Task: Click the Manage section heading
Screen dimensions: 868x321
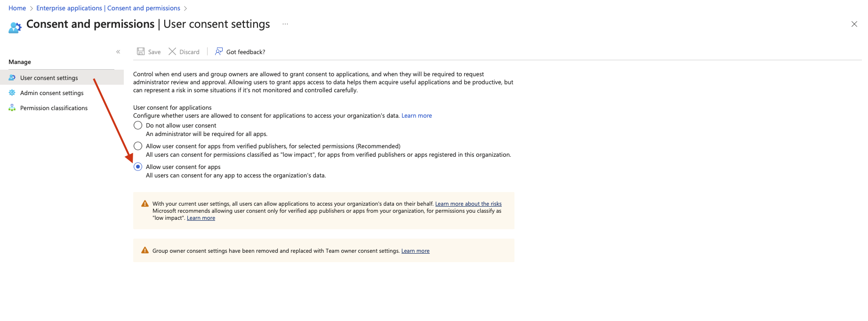Action: tap(20, 62)
